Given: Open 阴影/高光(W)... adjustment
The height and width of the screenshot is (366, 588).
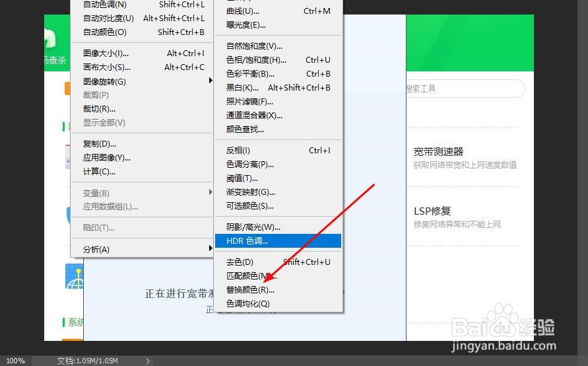Looking at the screenshot, I should (278, 227).
